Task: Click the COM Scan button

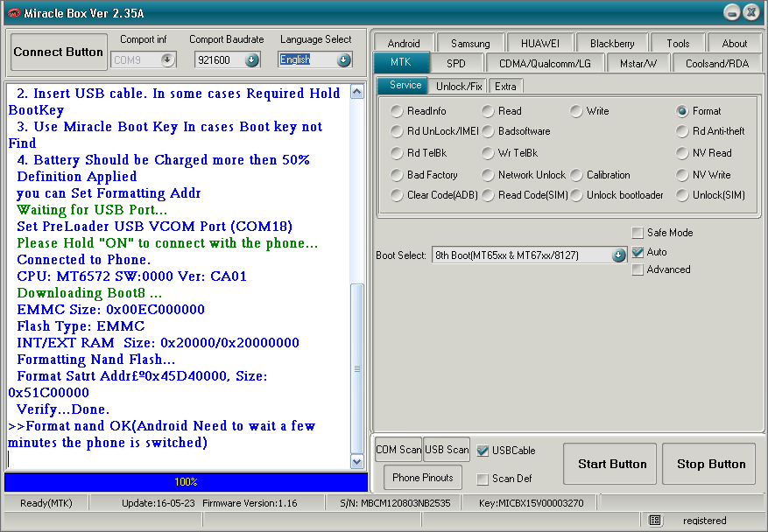Action: coord(398,450)
